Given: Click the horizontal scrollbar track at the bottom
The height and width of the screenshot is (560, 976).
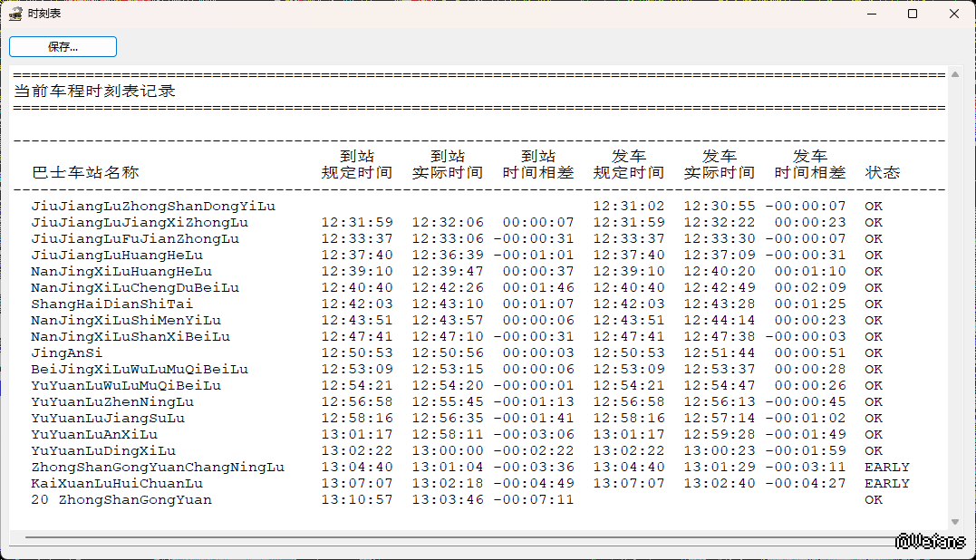Looking at the screenshot, I should click(x=460, y=537).
